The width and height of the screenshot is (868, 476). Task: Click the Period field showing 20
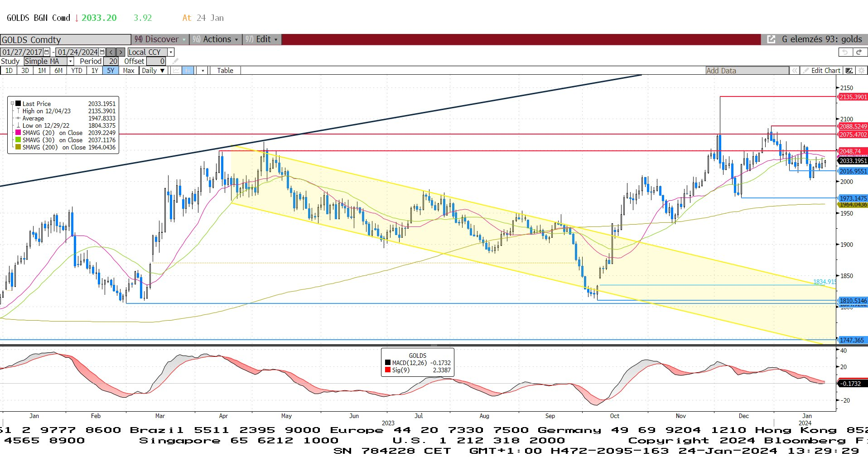coord(111,61)
